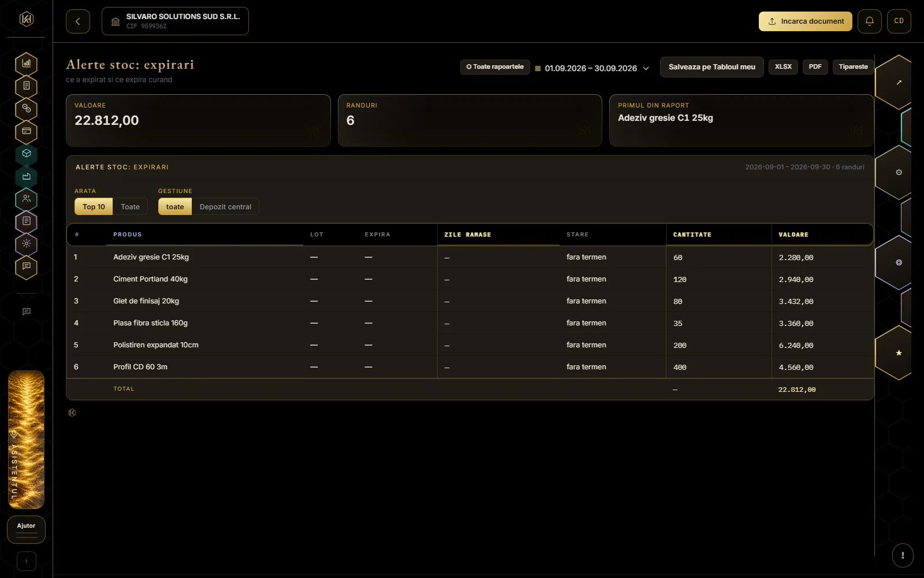Click the app logo in top-left corner
This screenshot has height=578, width=924.
click(27, 19)
